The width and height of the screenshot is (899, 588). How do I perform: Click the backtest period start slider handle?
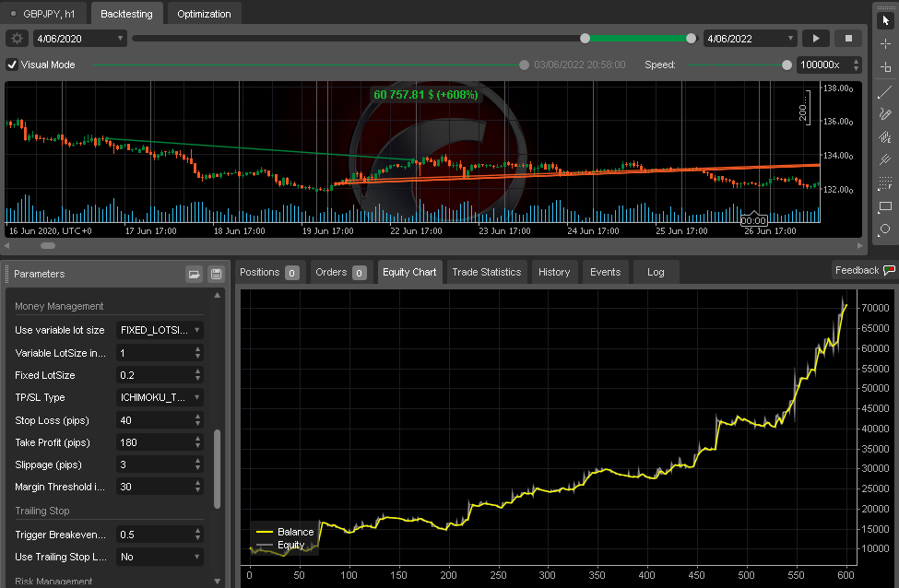point(585,39)
